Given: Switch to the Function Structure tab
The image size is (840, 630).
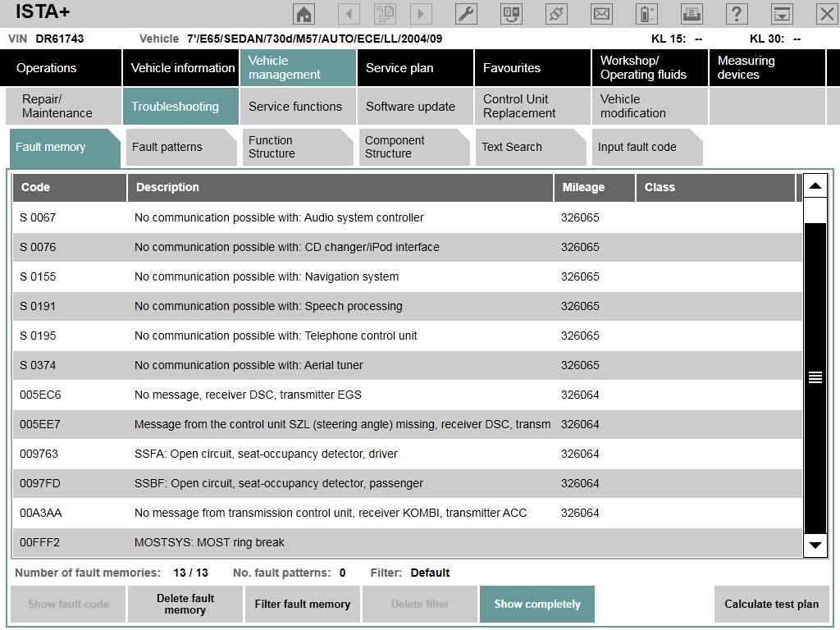Looking at the screenshot, I should click(x=298, y=147).
